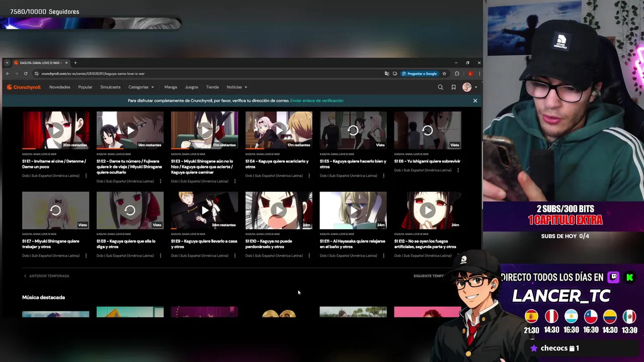This screenshot has width=644, height=362.
Task: Click Preguntar a Google button
Action: point(420,73)
